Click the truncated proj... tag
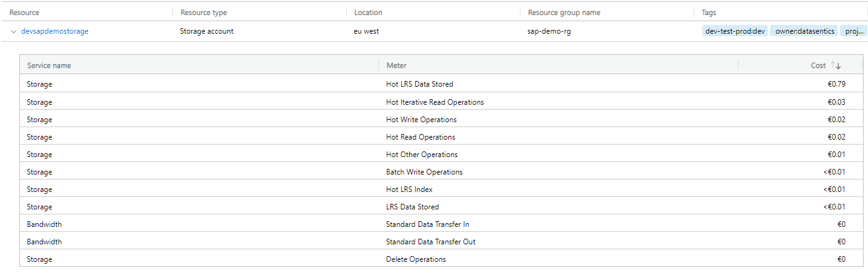 coord(854,31)
